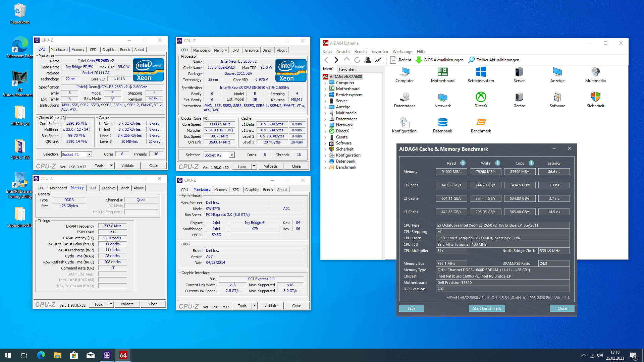Open the Hilfe menu in AIDA64

pyautogui.click(x=421, y=52)
